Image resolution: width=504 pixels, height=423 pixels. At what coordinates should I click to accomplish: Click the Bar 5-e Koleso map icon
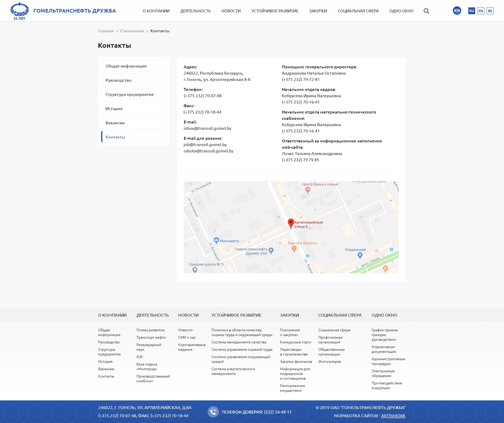click(294, 249)
